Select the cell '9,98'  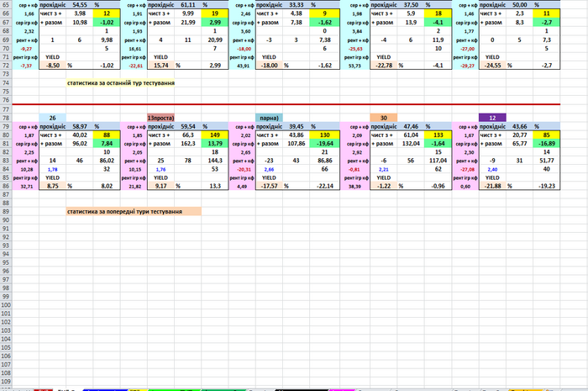pyautogui.click(x=107, y=40)
